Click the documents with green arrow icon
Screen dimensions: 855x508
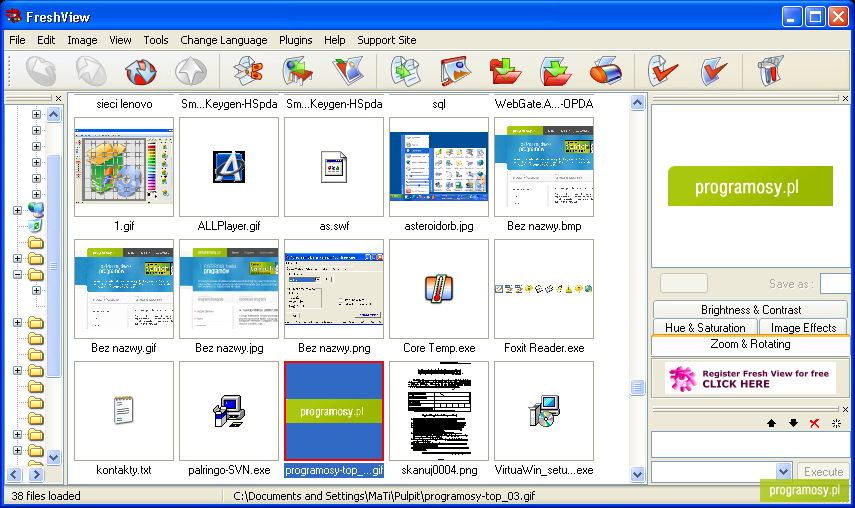405,71
